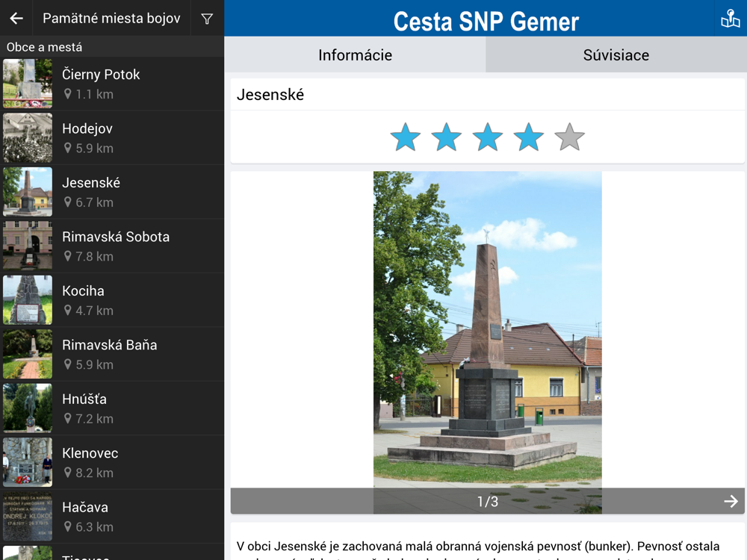The width and height of the screenshot is (747, 560).
Task: Tap the Kociha monument thumbnail
Action: [28, 300]
